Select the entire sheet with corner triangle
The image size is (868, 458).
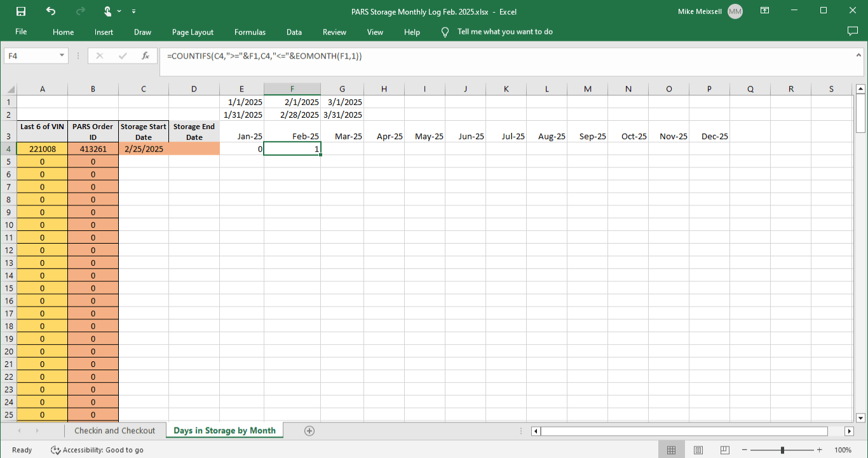pyautogui.click(x=8, y=89)
